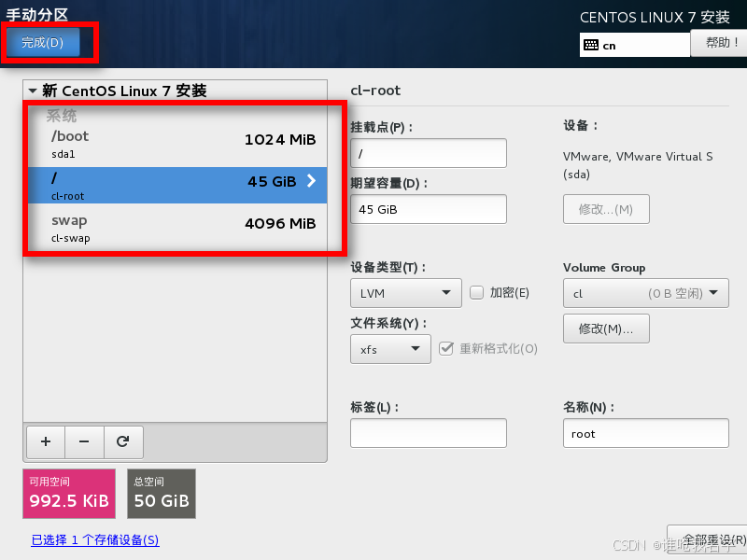The image size is (747, 560).
Task: Click the 4096 MiB size text
Action: tap(280, 223)
